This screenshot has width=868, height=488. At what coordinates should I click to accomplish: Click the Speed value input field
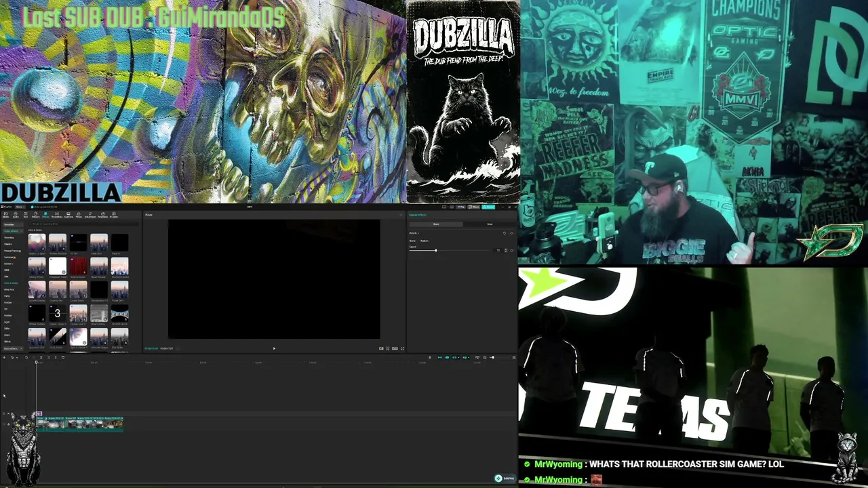(x=497, y=250)
